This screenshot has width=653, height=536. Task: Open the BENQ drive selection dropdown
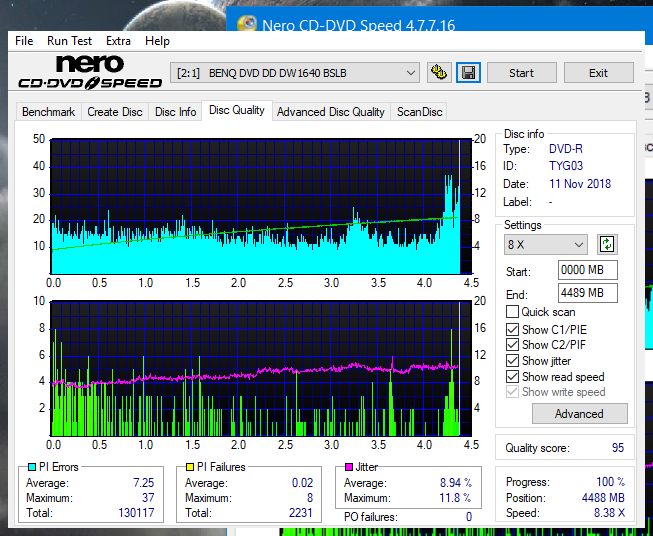pos(294,73)
